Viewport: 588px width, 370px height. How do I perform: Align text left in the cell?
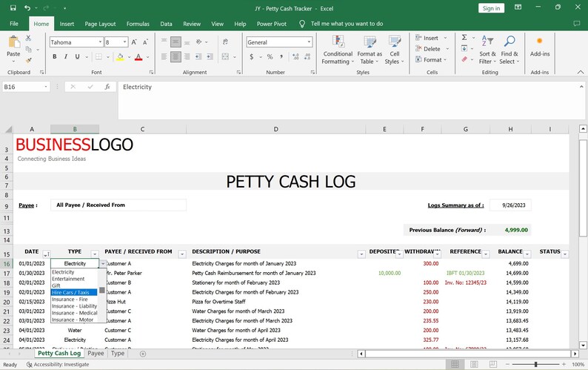point(164,56)
